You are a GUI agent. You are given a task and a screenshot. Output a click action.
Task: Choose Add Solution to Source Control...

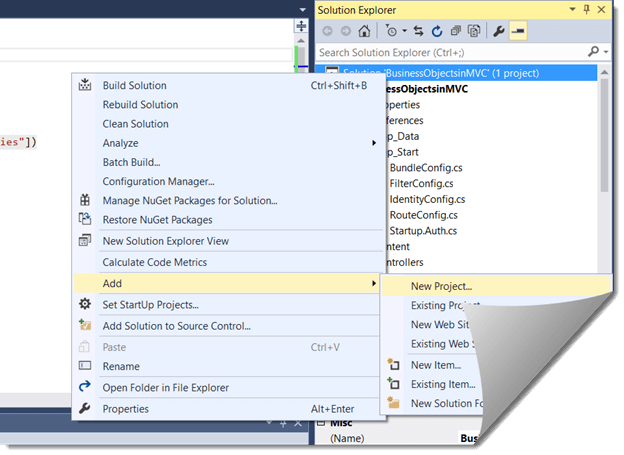pyautogui.click(x=229, y=326)
